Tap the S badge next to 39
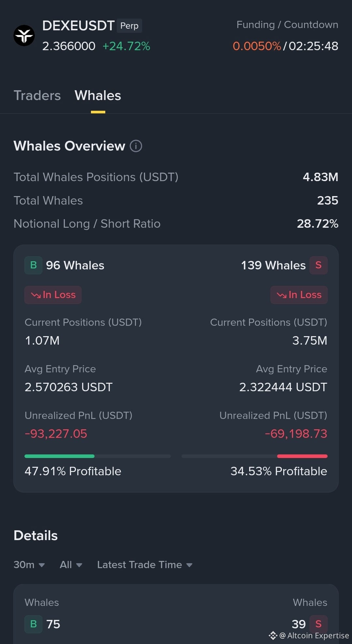 tap(318, 624)
